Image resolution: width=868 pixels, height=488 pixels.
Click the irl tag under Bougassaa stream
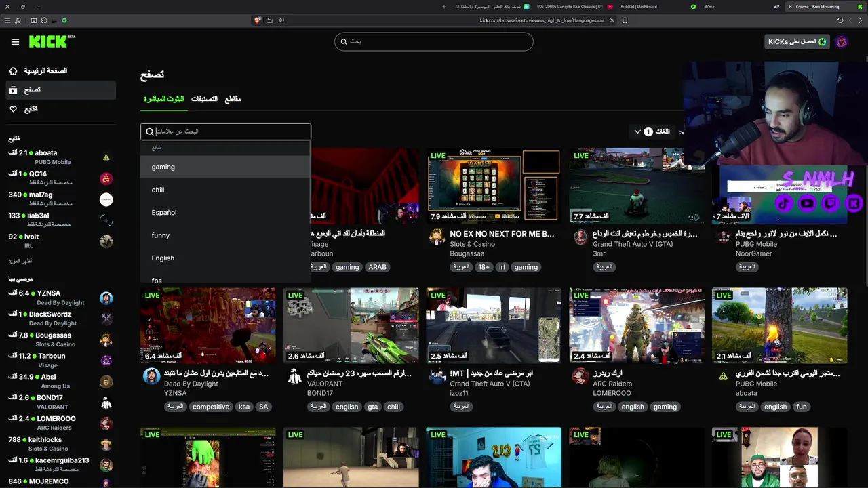tap(502, 267)
